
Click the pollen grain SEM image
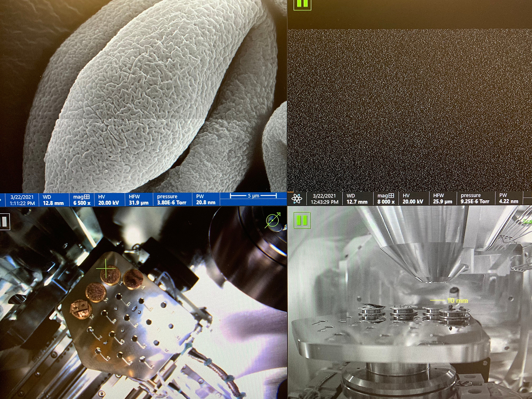click(143, 96)
